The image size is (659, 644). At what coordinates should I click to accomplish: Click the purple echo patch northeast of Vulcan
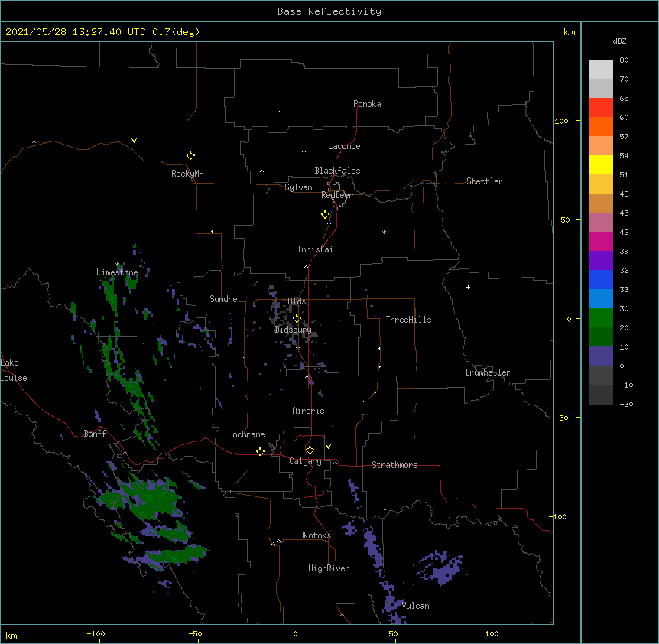(441, 568)
